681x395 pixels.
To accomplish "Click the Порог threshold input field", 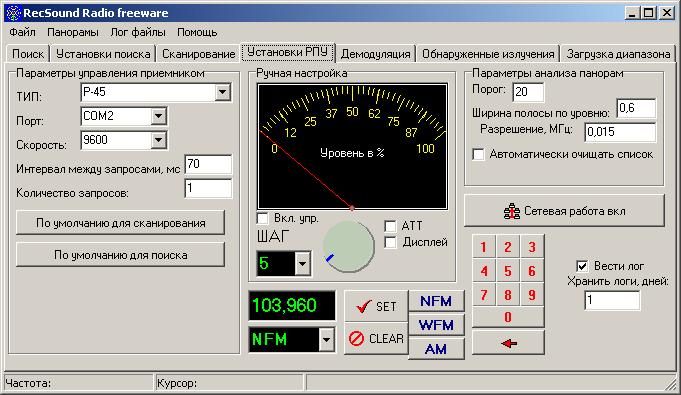I will click(x=528, y=92).
